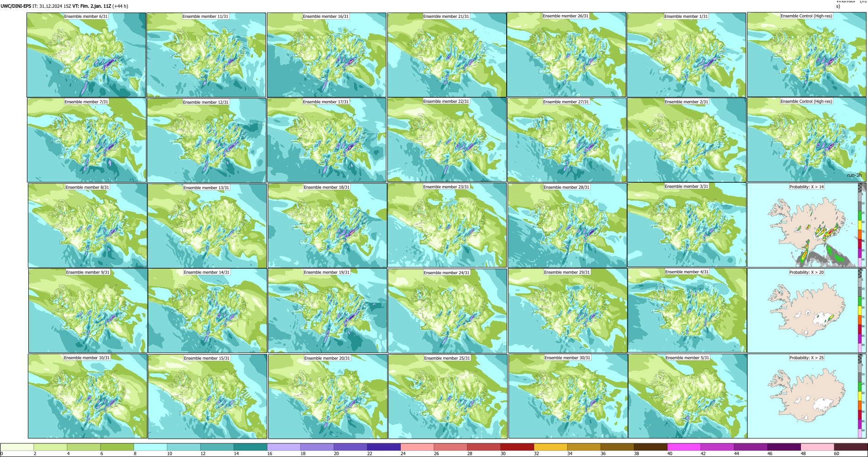Pick the golden yellow 32–34 legend swatch

[x=550, y=447]
